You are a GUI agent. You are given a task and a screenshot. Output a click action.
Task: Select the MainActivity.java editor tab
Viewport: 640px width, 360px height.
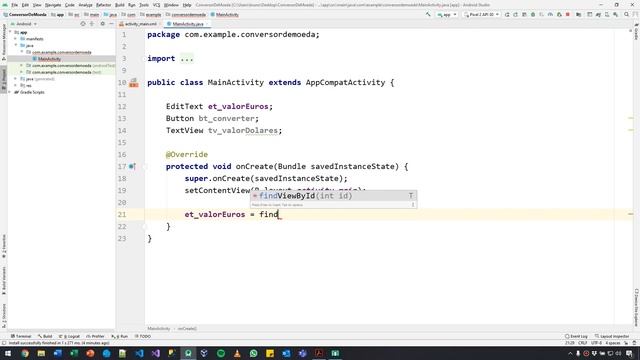188,24
